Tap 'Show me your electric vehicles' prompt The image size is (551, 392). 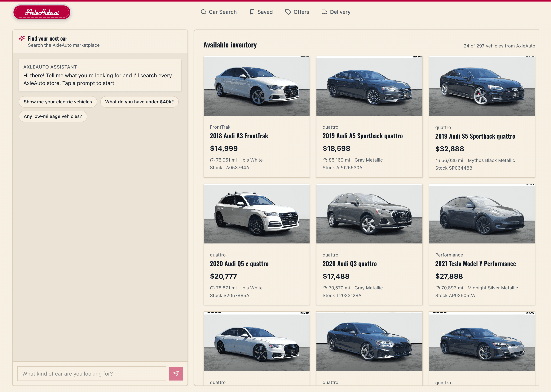58,102
